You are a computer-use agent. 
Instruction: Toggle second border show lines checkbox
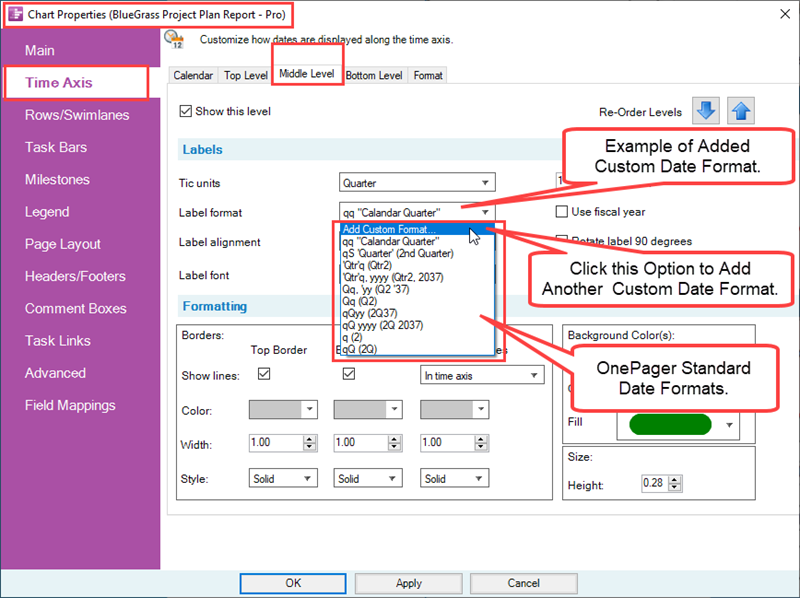(x=348, y=375)
